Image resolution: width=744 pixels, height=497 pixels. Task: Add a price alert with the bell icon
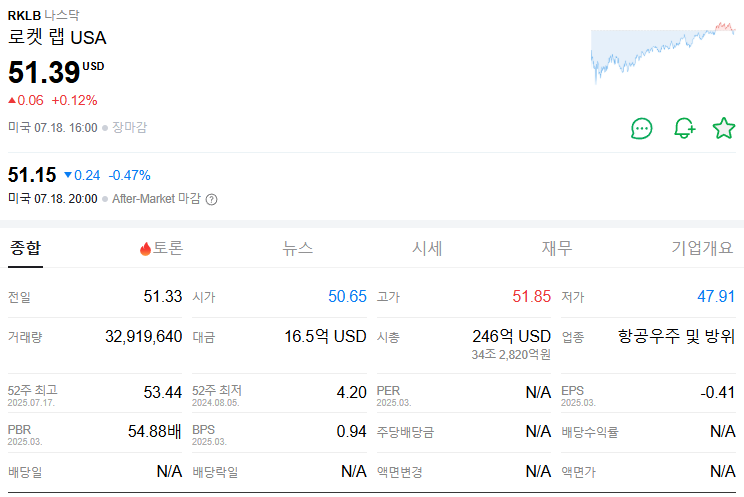click(684, 128)
